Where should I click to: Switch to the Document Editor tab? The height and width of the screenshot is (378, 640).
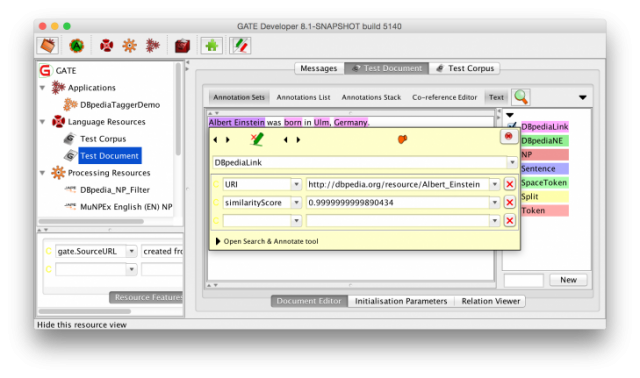309,301
